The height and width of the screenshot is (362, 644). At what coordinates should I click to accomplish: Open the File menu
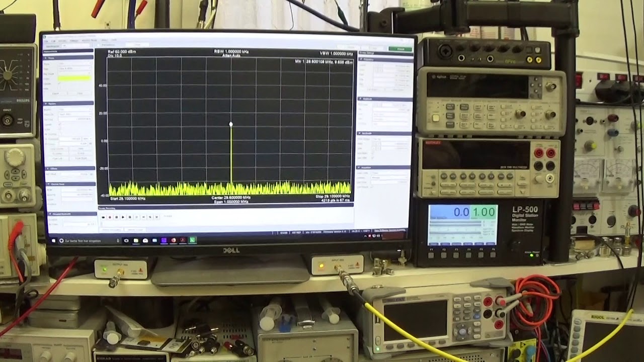(46, 41)
